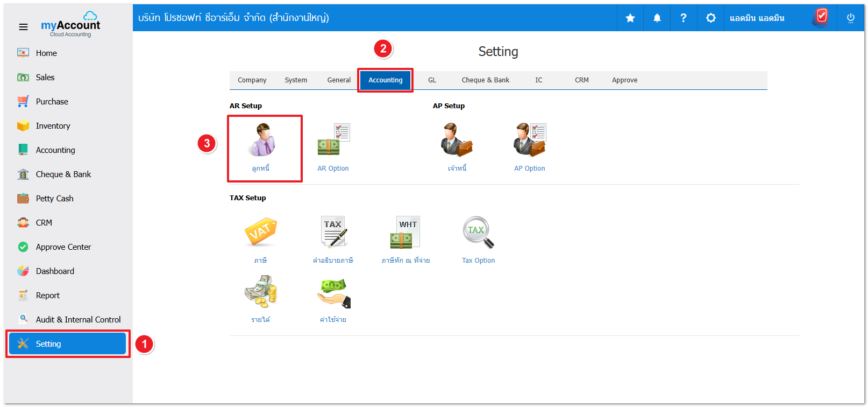
Task: Open the เจ้าหนี้ (creditor) setup icon
Action: click(x=457, y=141)
